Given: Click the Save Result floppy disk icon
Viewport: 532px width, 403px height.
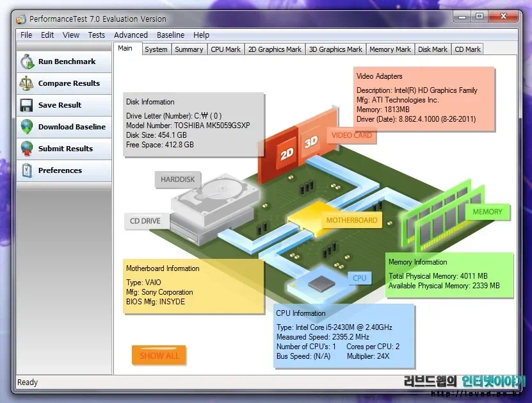Looking at the screenshot, I should point(27,105).
